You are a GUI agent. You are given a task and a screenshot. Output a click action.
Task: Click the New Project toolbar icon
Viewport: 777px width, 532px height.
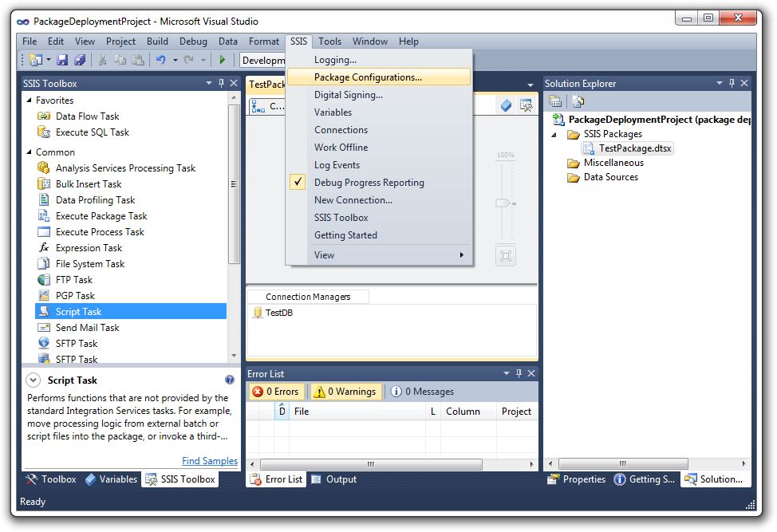click(x=36, y=61)
